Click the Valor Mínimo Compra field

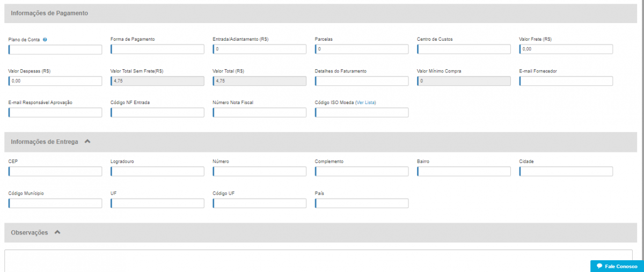click(x=464, y=81)
